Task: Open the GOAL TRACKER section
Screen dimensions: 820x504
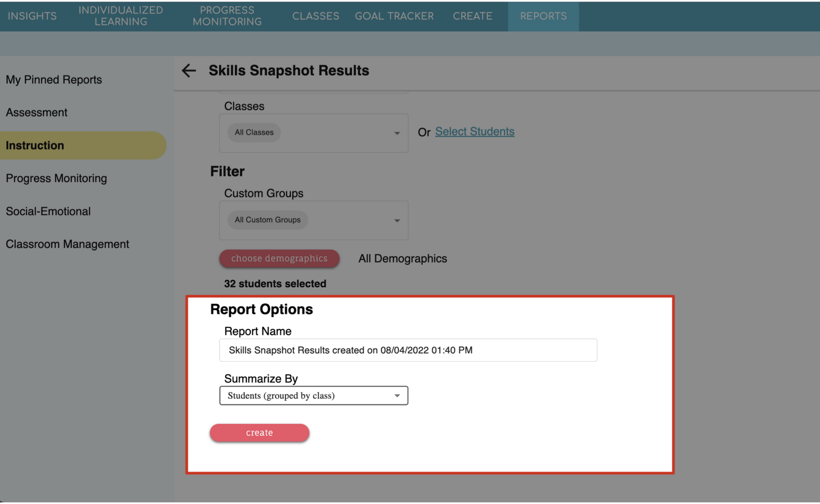Action: (394, 16)
